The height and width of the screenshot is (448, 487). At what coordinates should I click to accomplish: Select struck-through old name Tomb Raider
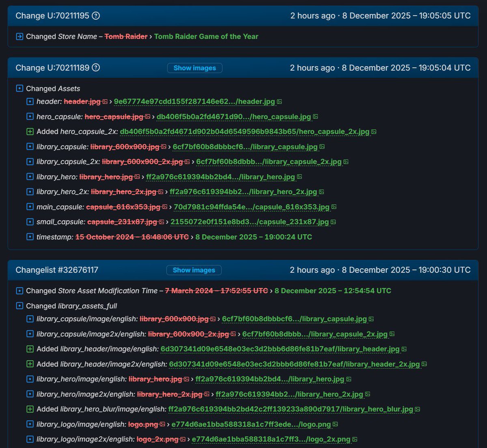(x=126, y=37)
